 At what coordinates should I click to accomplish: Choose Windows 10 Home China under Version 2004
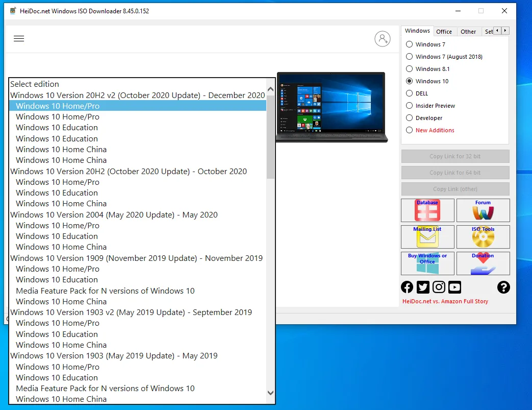coord(138,247)
